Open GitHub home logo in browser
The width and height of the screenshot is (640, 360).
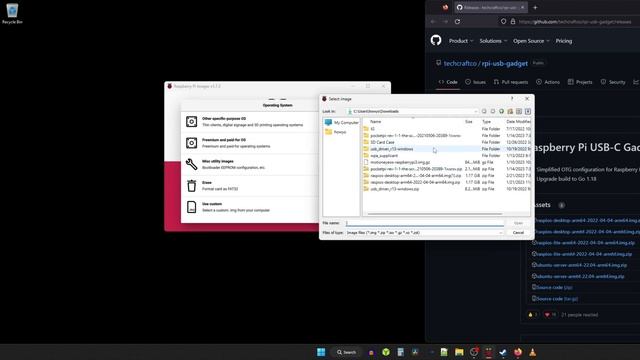click(436, 40)
